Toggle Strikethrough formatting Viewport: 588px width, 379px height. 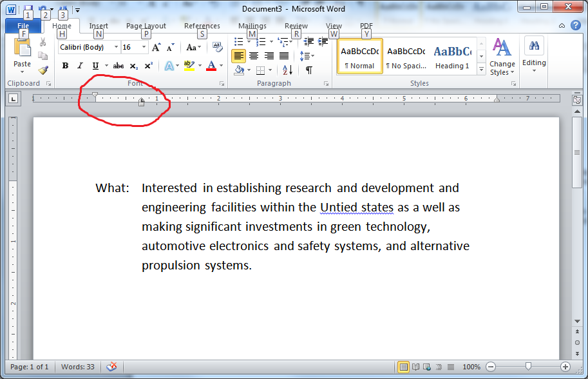119,66
